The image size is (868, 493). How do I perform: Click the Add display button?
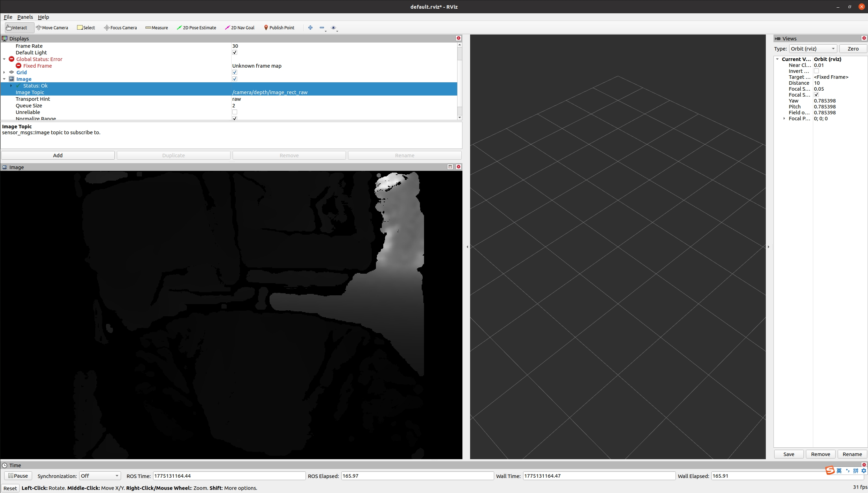(58, 155)
